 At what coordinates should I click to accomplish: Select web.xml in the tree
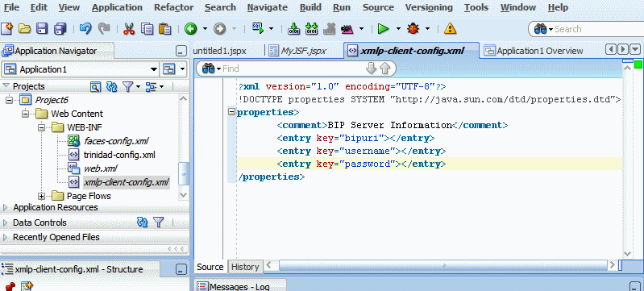100,168
